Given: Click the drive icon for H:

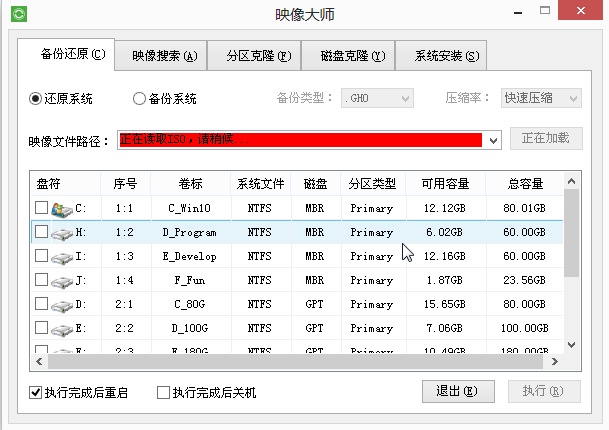Looking at the screenshot, I should [x=62, y=234].
